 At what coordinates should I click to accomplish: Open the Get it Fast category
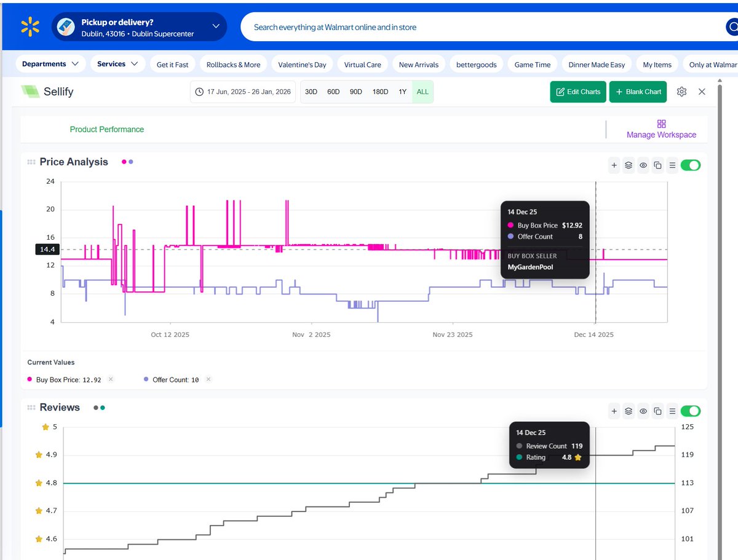click(173, 65)
